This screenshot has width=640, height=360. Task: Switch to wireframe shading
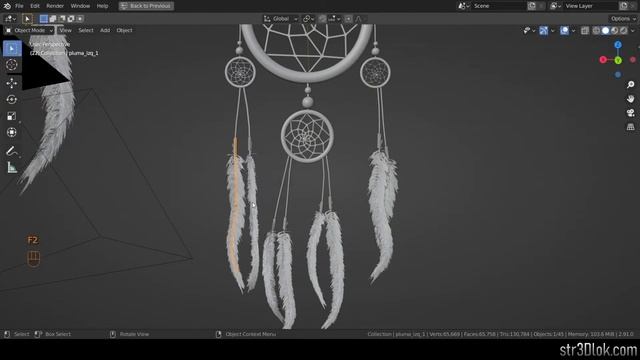coord(596,31)
